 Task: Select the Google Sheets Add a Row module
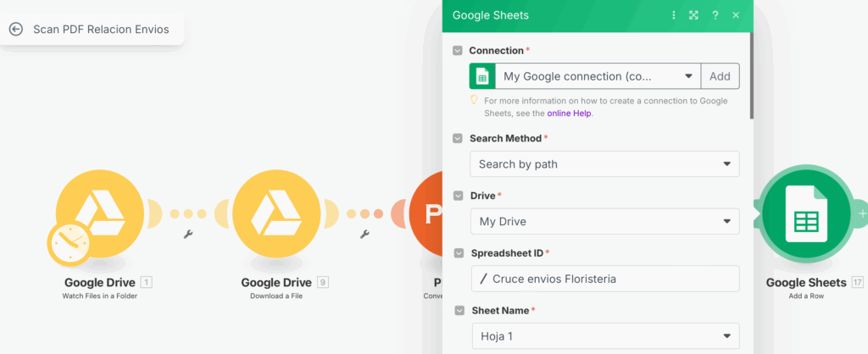point(806,213)
